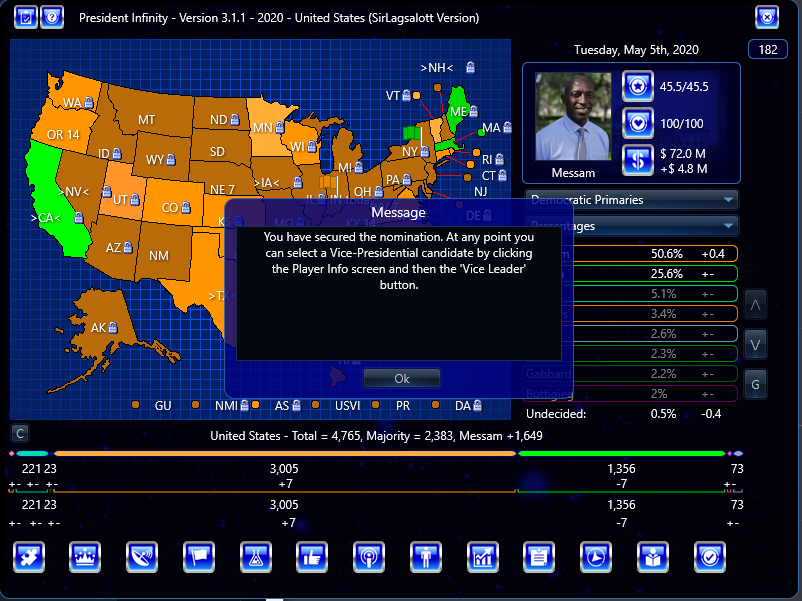Select the Gabbard 2.2% row
This screenshot has height=601, width=802.
[x=632, y=374]
